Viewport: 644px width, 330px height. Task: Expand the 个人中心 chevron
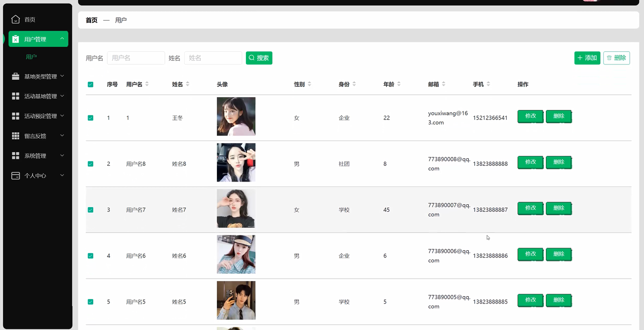click(62, 175)
